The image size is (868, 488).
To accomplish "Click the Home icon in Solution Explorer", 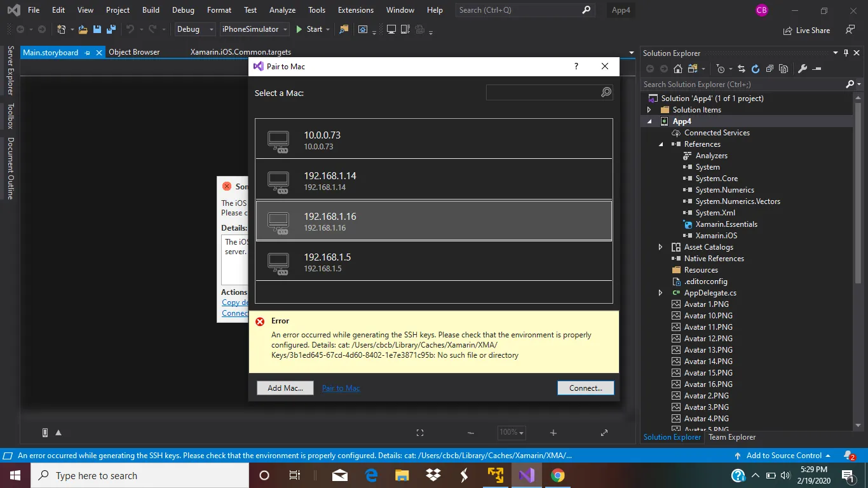I will point(678,69).
